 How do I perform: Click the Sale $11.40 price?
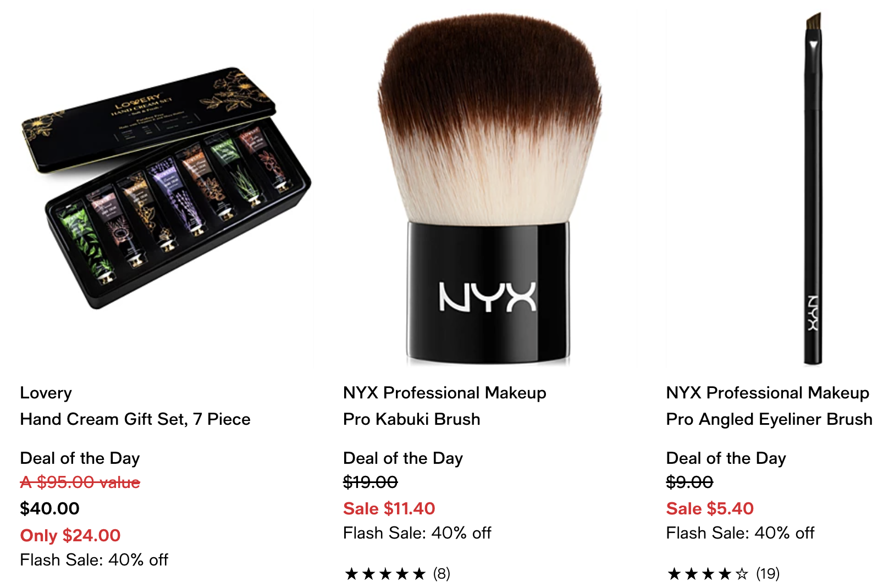[389, 508]
